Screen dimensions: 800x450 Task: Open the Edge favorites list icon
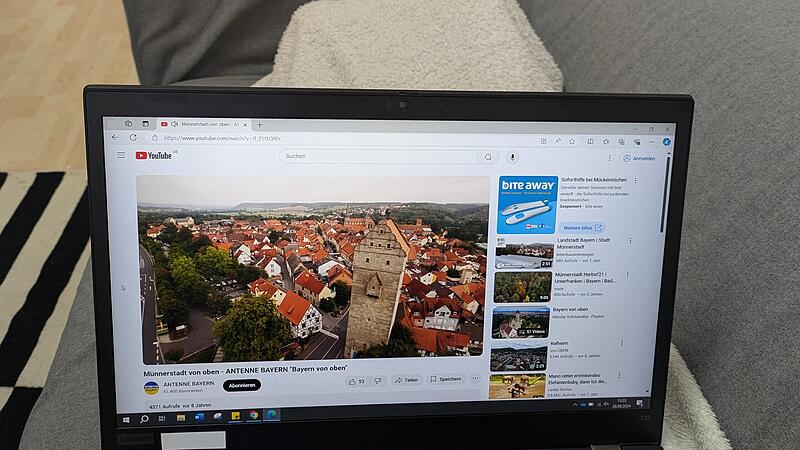[606, 141]
